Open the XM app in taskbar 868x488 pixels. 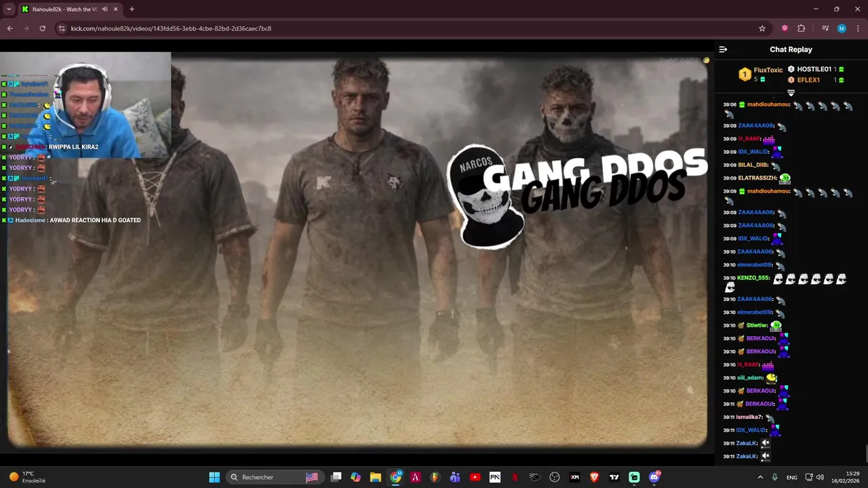click(x=574, y=477)
